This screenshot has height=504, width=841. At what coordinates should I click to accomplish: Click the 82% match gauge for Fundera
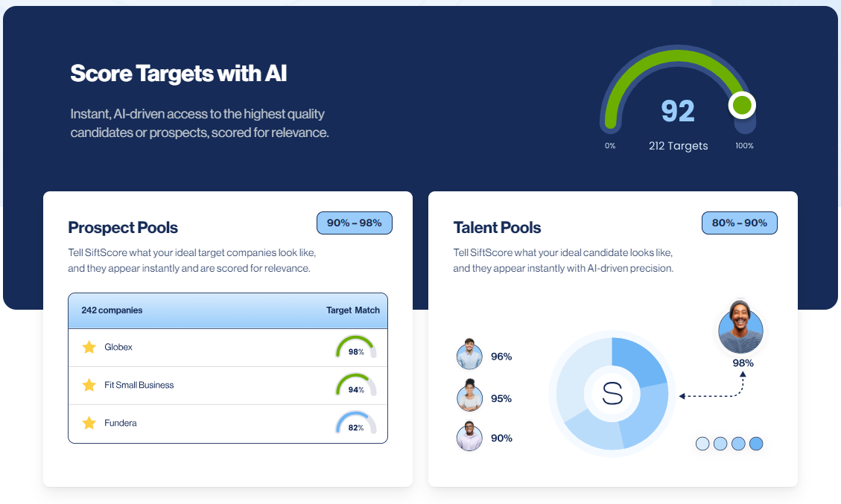click(x=355, y=423)
